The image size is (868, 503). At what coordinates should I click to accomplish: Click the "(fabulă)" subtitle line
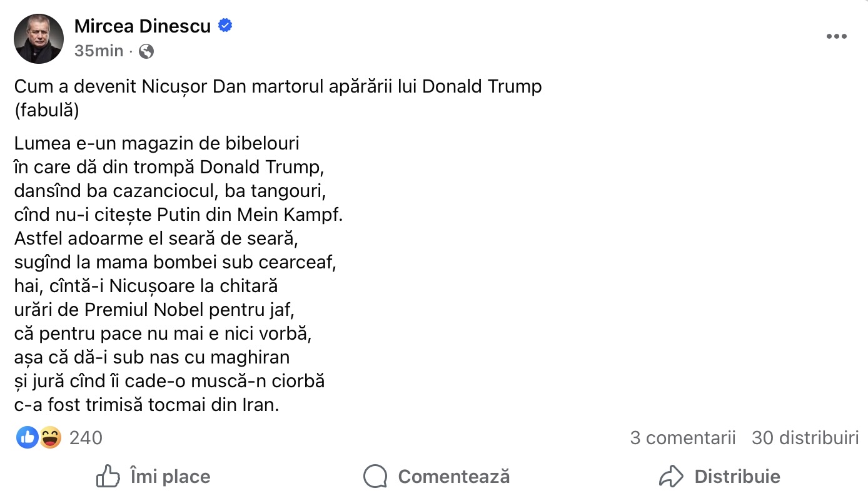46,110
